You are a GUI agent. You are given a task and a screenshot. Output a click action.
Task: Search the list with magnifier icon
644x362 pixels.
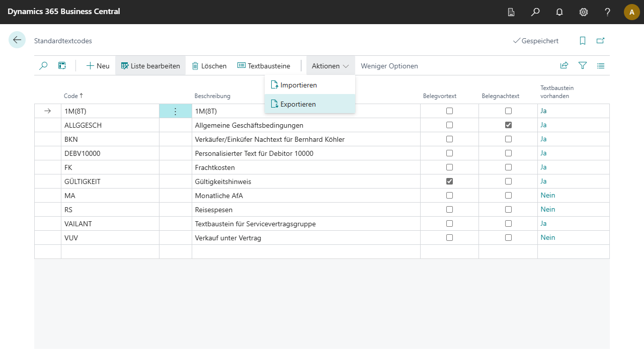pyautogui.click(x=43, y=65)
